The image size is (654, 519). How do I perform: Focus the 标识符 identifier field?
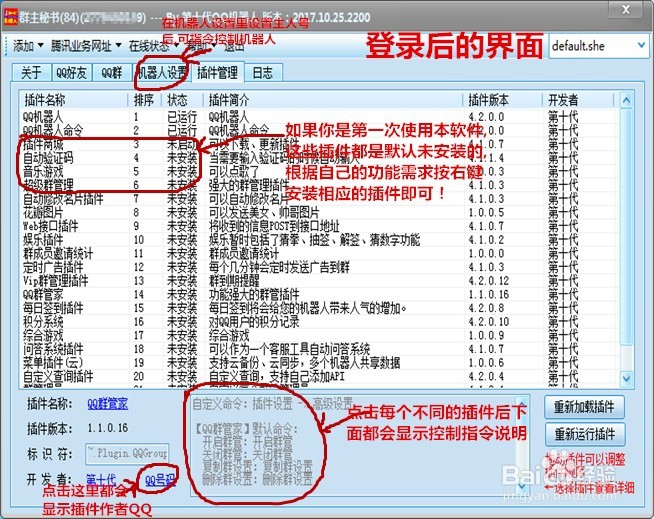[127, 454]
